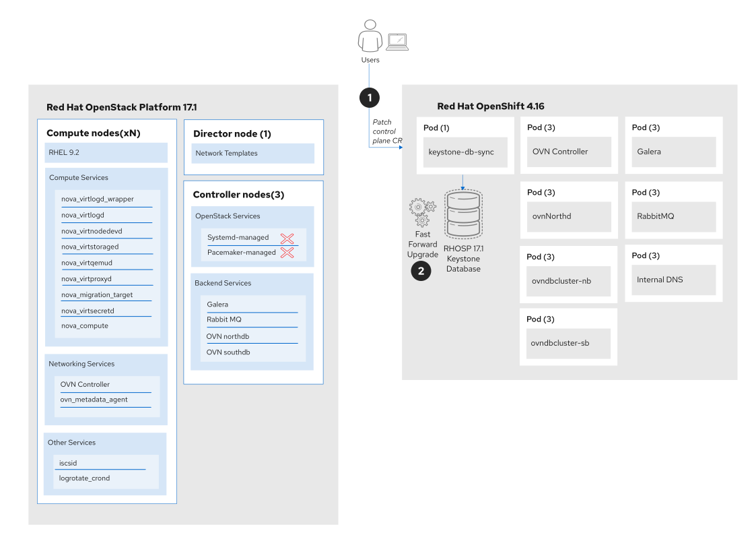Click the 'Backend Services' label
The image size is (756, 535).
(x=223, y=283)
